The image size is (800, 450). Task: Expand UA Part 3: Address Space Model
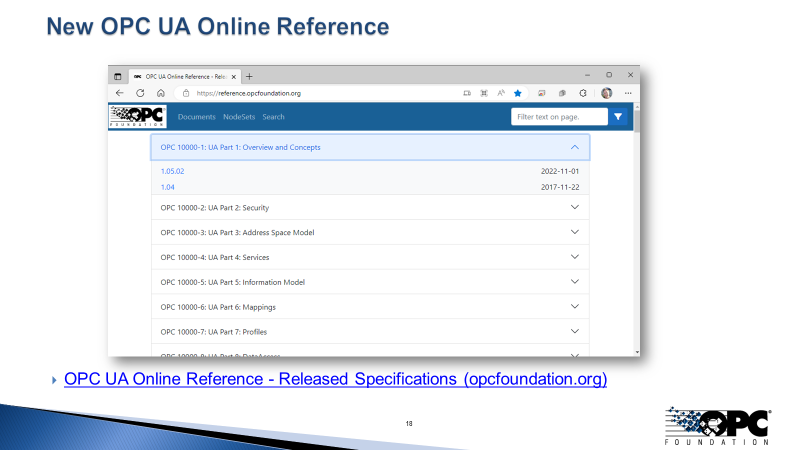point(370,232)
